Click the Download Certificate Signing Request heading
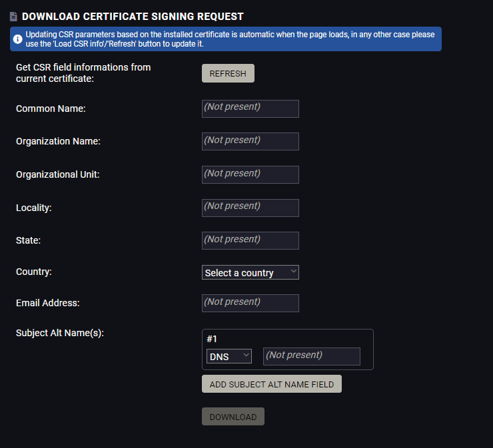This screenshot has width=493, height=448. click(x=133, y=17)
